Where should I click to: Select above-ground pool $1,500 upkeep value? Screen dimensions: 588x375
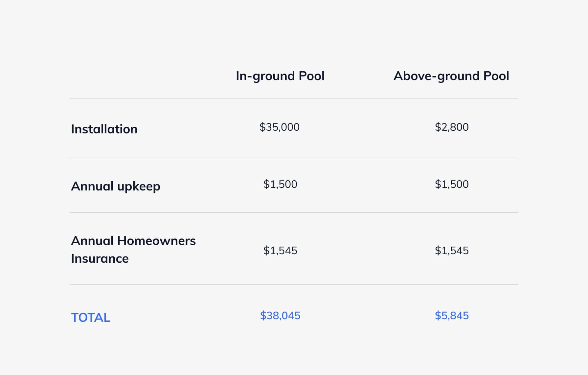pyautogui.click(x=452, y=184)
